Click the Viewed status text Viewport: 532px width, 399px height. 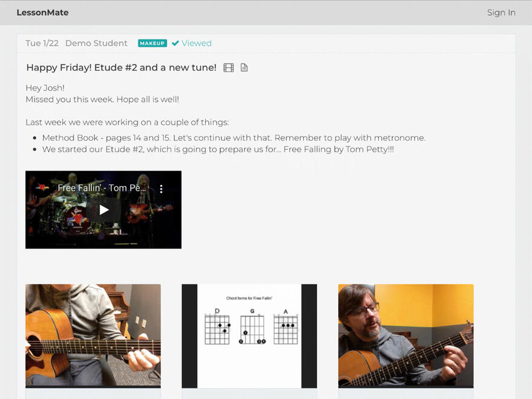pyautogui.click(x=197, y=44)
